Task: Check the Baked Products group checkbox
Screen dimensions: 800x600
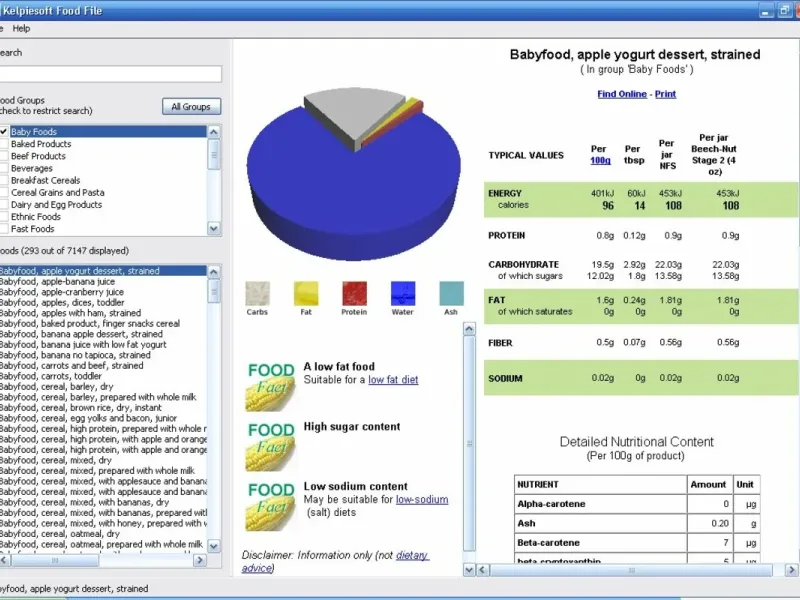Action: pos(3,144)
